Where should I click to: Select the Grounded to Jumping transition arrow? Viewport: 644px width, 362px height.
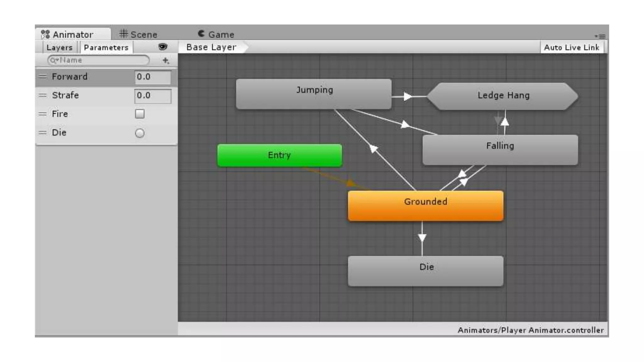click(x=373, y=148)
